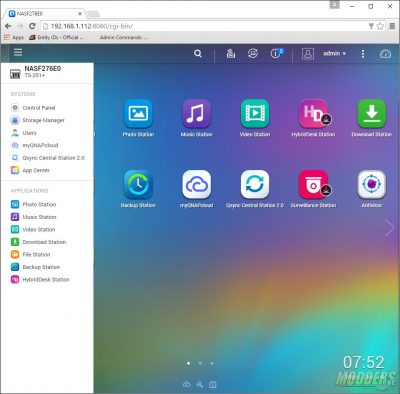Go to next desktop page arrow
This screenshot has height=394, width=400.
point(389,228)
